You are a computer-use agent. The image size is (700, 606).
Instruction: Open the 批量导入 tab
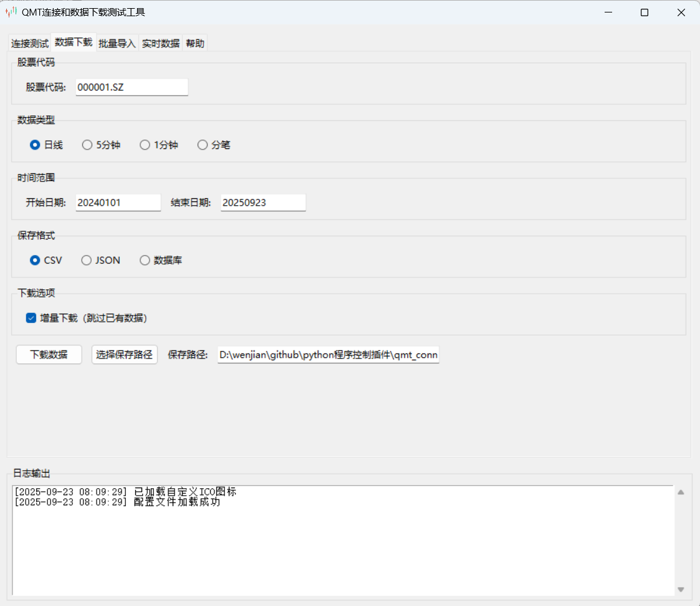(x=117, y=43)
